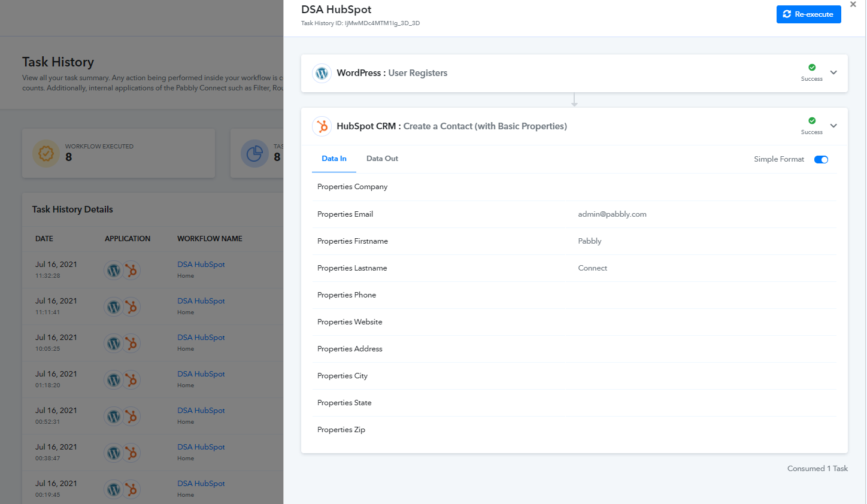
Task: Click the Jul 16, 2021 date above 11:32:28
Action: pos(56,265)
